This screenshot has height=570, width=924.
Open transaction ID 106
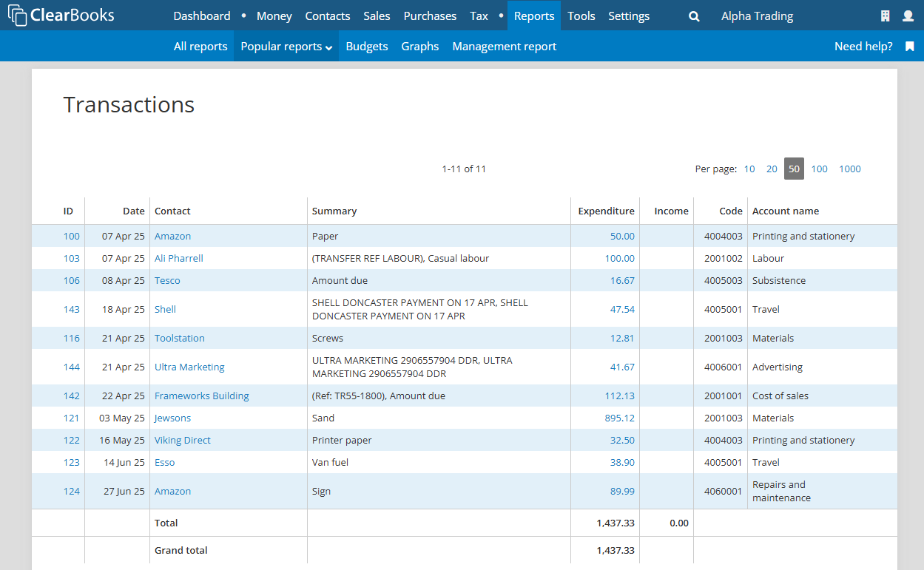(x=71, y=281)
